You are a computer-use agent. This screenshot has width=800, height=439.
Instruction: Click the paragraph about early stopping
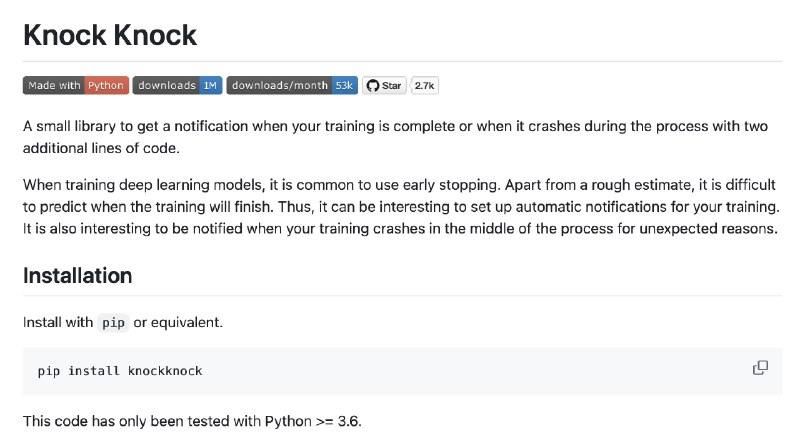402,206
